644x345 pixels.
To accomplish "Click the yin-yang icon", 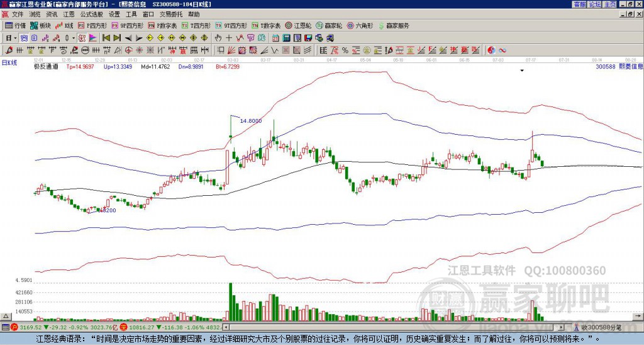I will click(x=491, y=50).
